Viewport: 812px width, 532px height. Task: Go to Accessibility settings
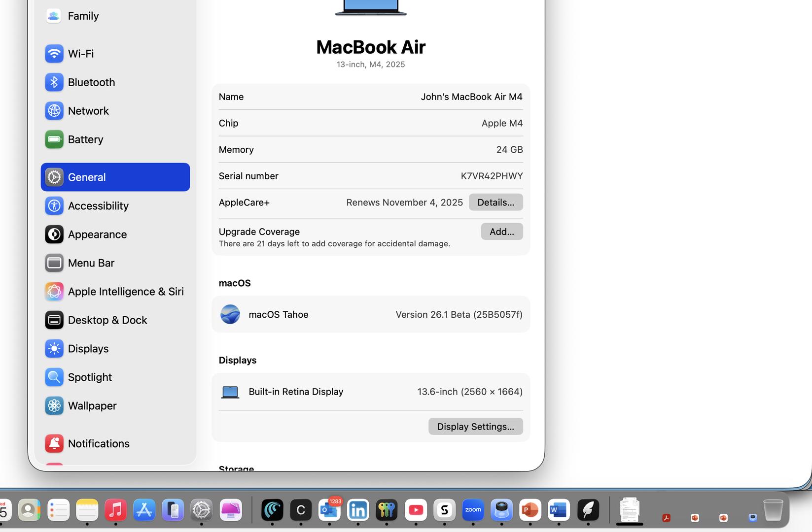click(x=98, y=206)
